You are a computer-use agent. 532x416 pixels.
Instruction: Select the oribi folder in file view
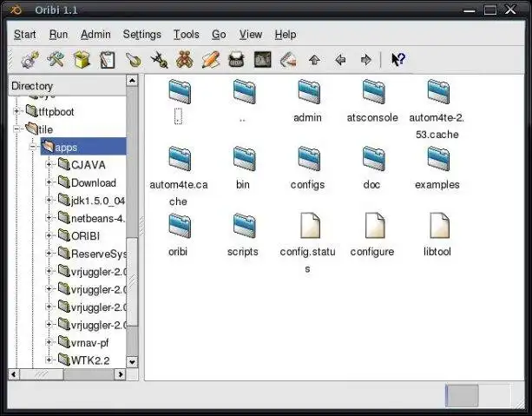(x=179, y=226)
